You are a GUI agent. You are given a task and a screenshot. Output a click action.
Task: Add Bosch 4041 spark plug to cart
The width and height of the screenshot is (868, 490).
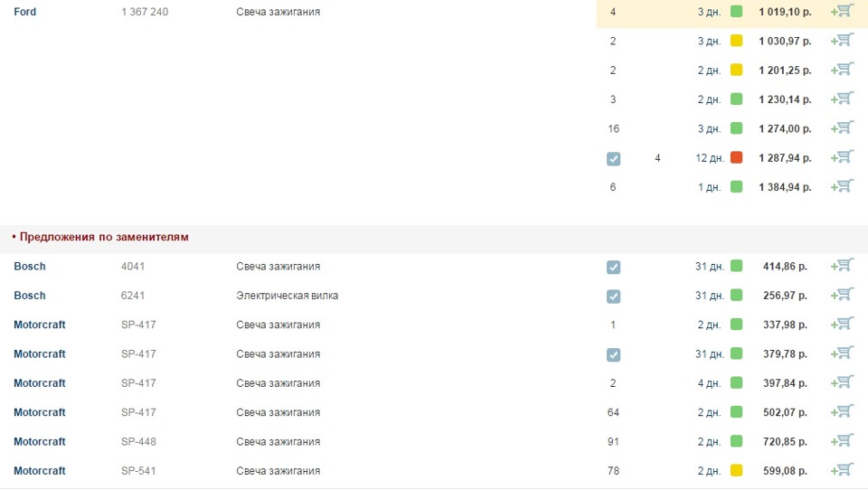point(842,266)
